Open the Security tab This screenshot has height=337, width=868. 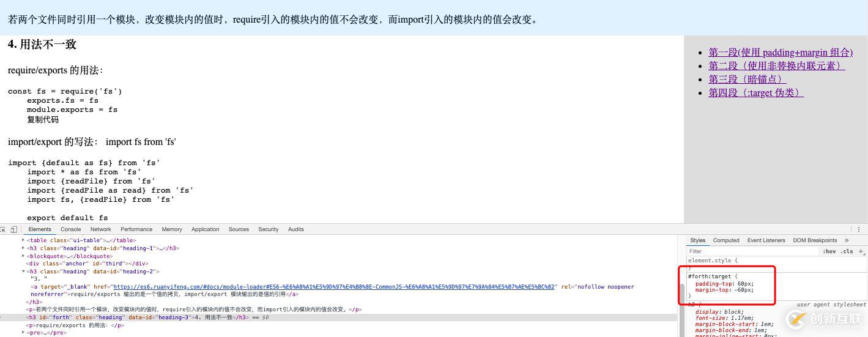tap(269, 229)
